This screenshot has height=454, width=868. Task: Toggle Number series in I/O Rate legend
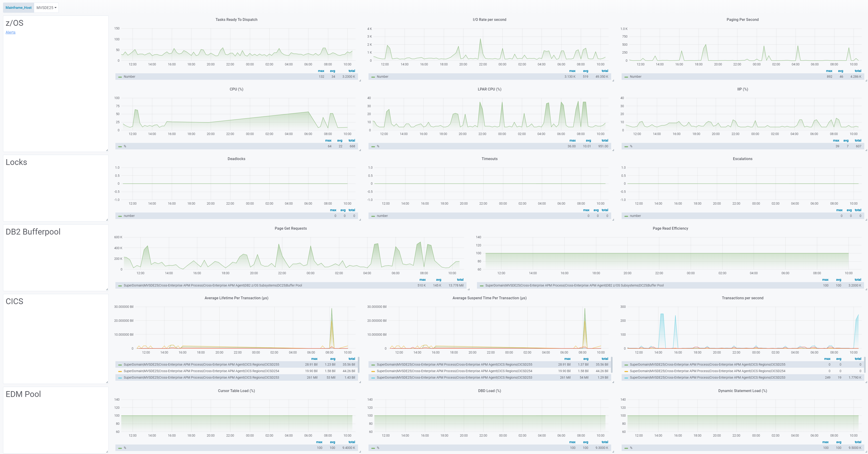click(x=382, y=77)
